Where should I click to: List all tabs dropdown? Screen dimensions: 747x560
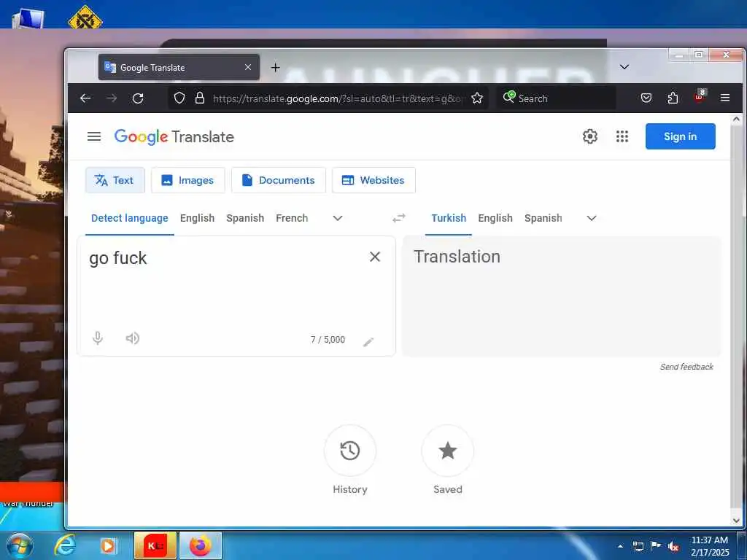tap(624, 67)
